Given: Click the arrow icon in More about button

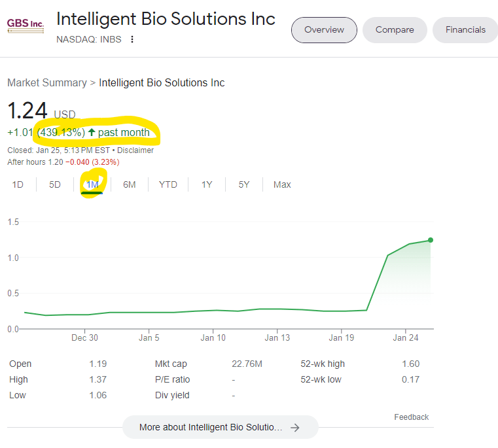Looking at the screenshot, I should (295, 428).
